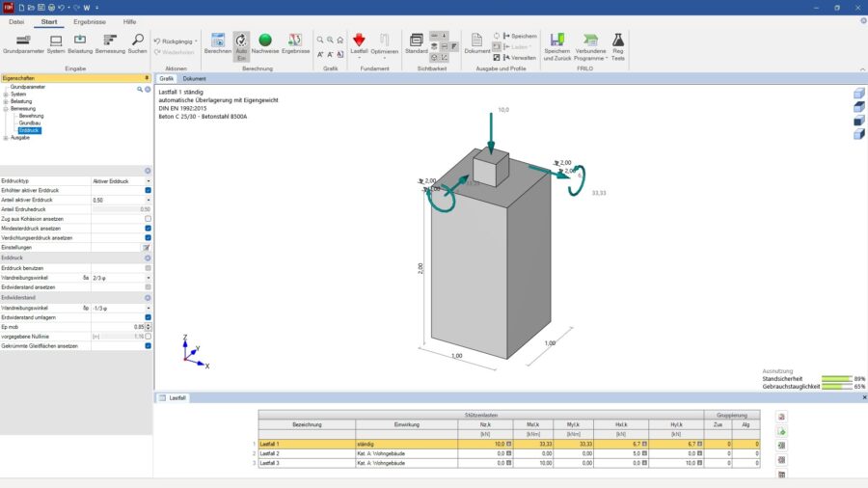
Task: Expand the System tree node
Action: tap(5, 95)
